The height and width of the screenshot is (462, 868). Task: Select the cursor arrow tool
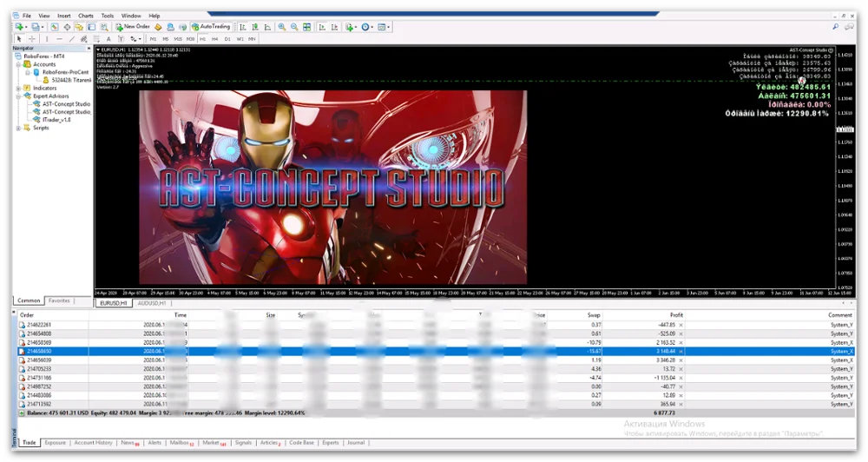[19, 39]
